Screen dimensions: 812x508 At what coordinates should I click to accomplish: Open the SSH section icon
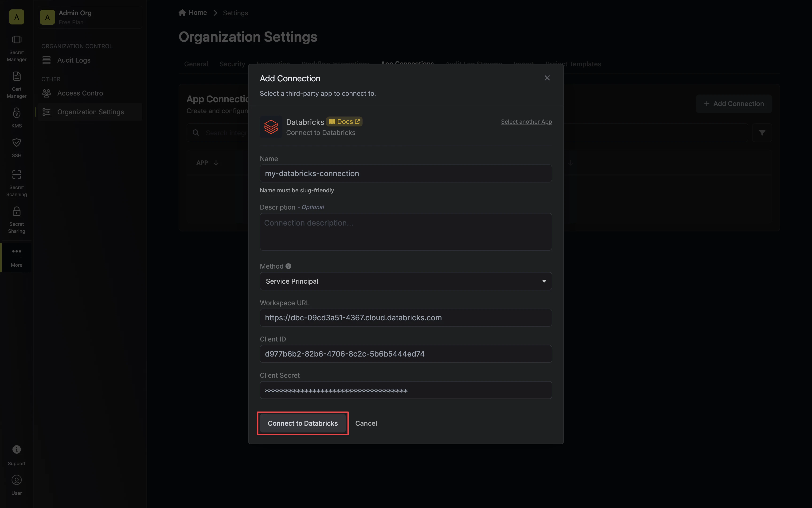pos(16,143)
